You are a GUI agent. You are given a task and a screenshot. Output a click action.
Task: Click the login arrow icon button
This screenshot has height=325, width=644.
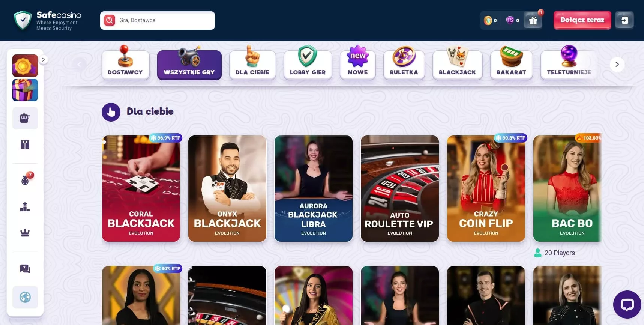coord(624,20)
